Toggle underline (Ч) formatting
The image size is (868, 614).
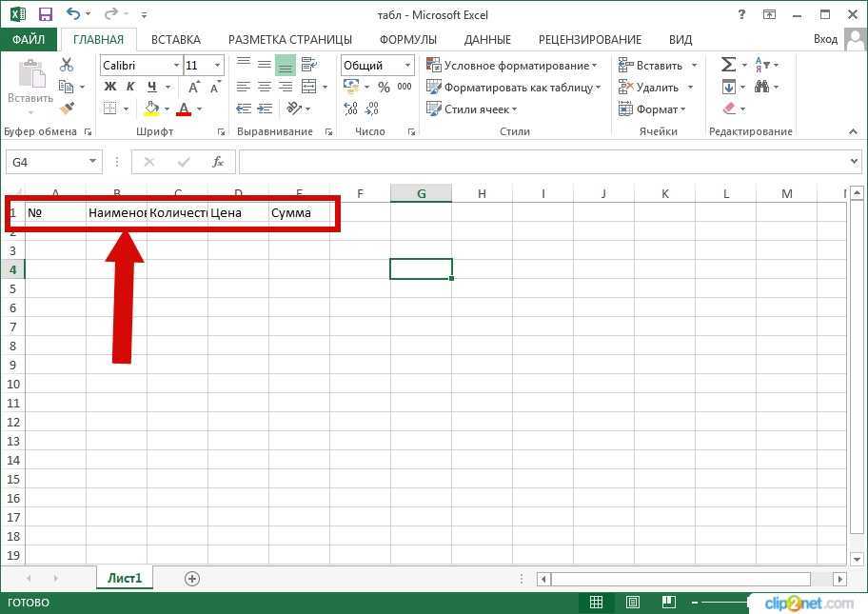[151, 87]
